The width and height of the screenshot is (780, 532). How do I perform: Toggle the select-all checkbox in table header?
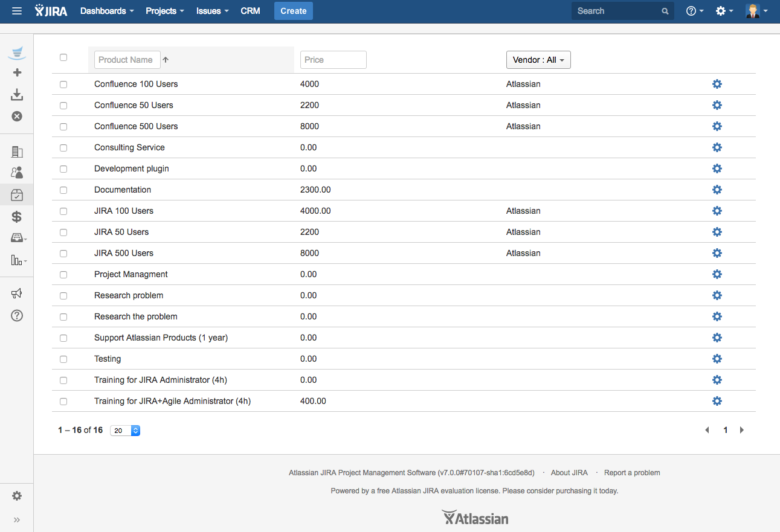point(63,57)
